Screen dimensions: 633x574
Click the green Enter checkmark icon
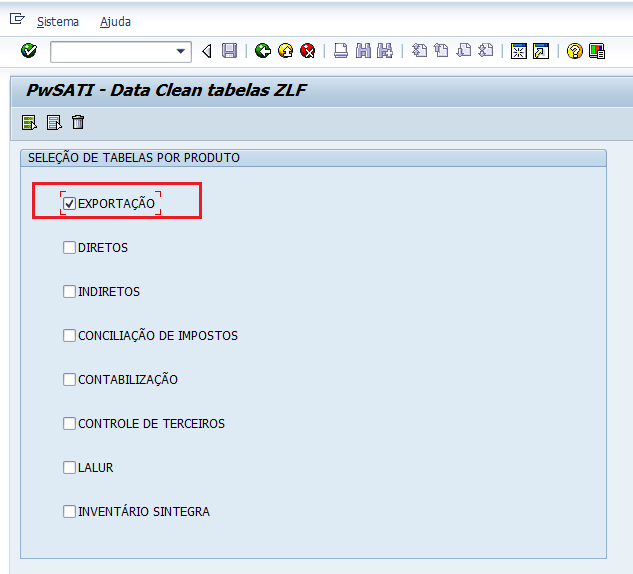[x=28, y=51]
